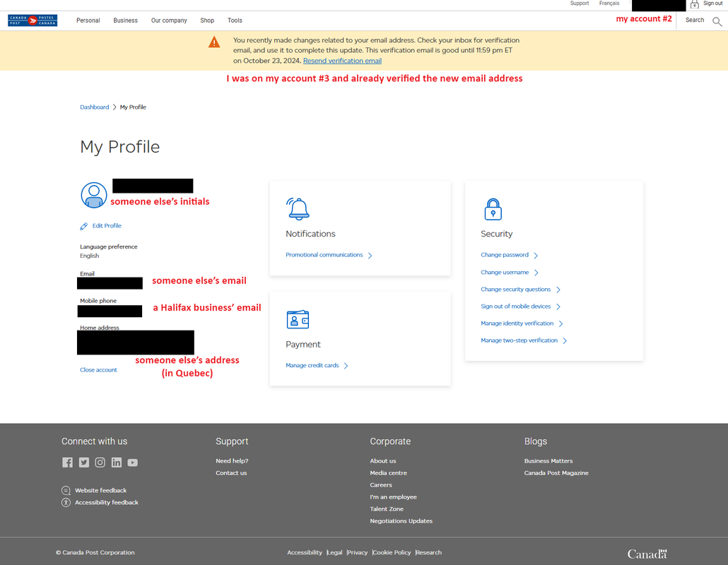
Task: Click the Canada wordmark logo
Action: point(647,554)
